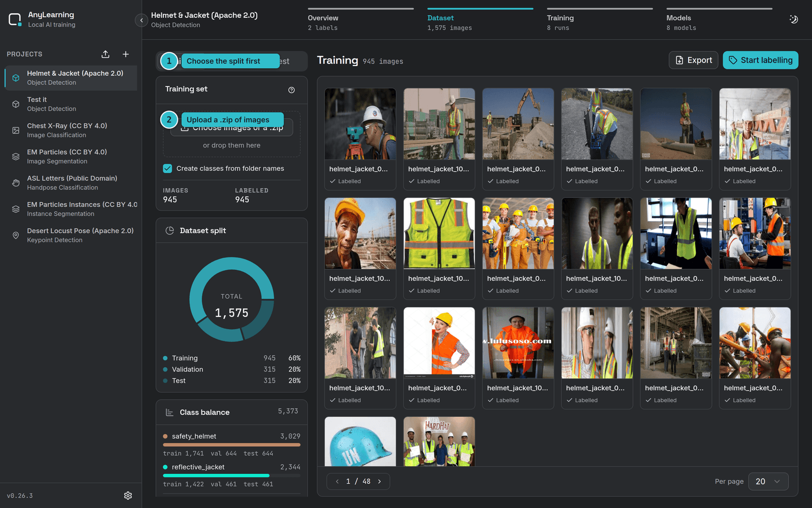Click the import project upload icon
Viewport: 812px width, 508px height.
pos(106,54)
